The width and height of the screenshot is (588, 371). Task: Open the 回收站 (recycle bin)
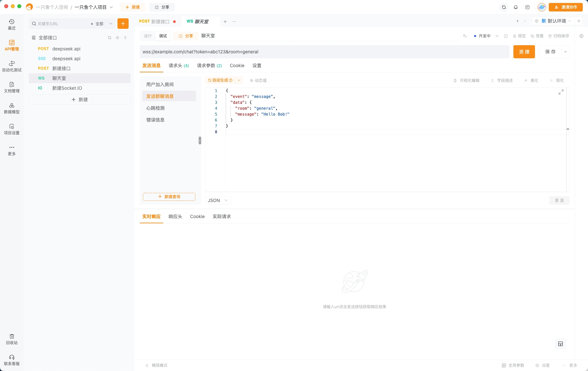[x=11, y=340]
